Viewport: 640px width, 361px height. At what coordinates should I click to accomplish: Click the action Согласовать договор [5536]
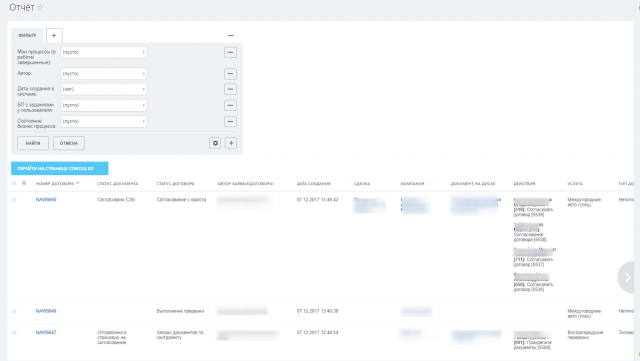tap(533, 287)
